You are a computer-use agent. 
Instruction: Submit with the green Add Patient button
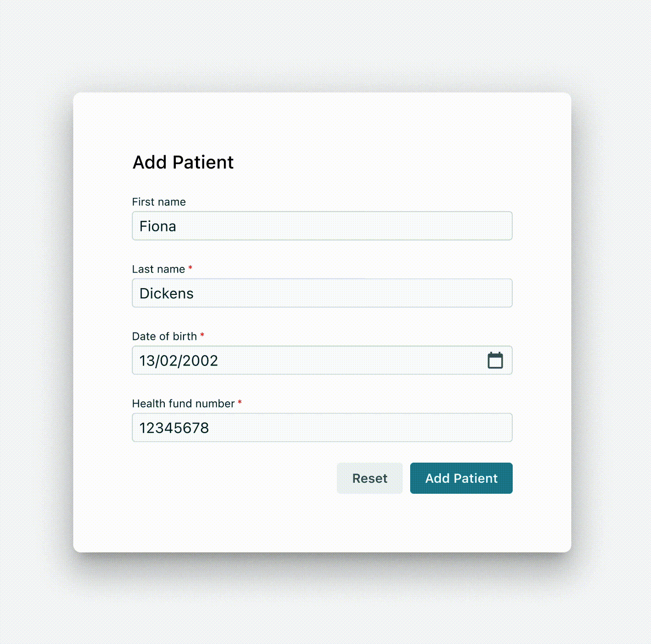pos(461,478)
